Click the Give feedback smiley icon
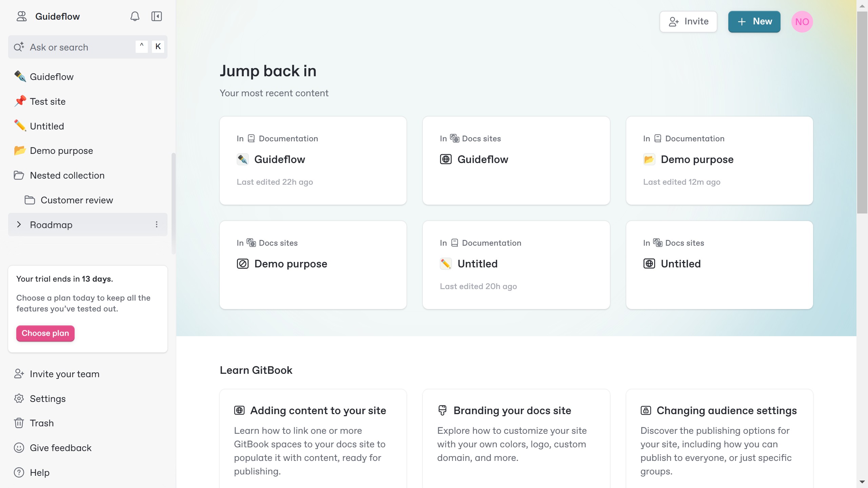The image size is (868, 488). coord(19,448)
